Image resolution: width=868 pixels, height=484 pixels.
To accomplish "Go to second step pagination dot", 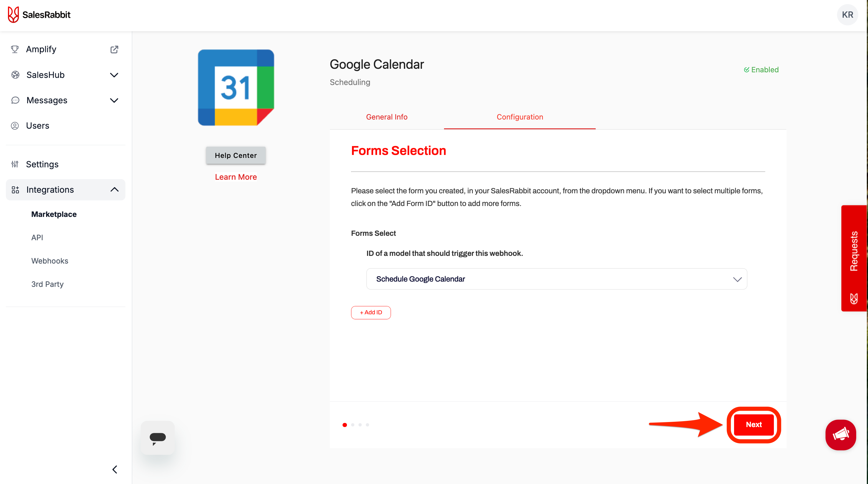I will coord(353,425).
